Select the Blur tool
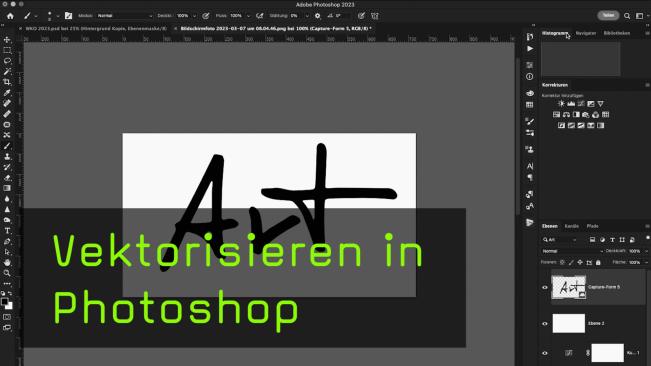The image size is (651, 366). 7,199
